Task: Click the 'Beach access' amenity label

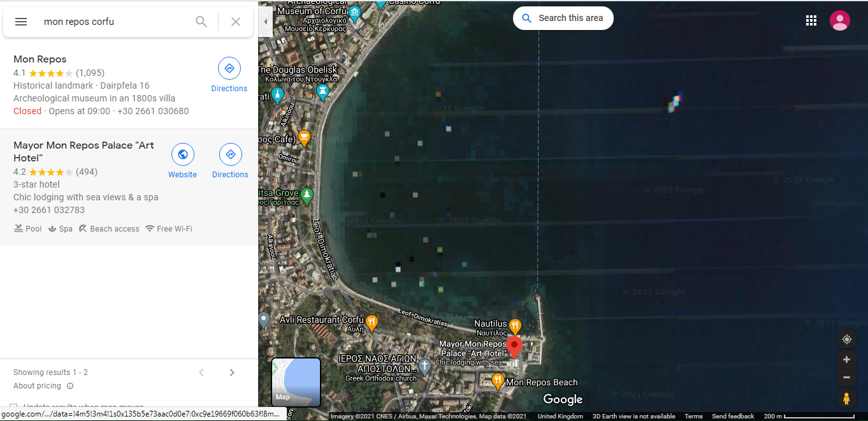Action: 115,229
